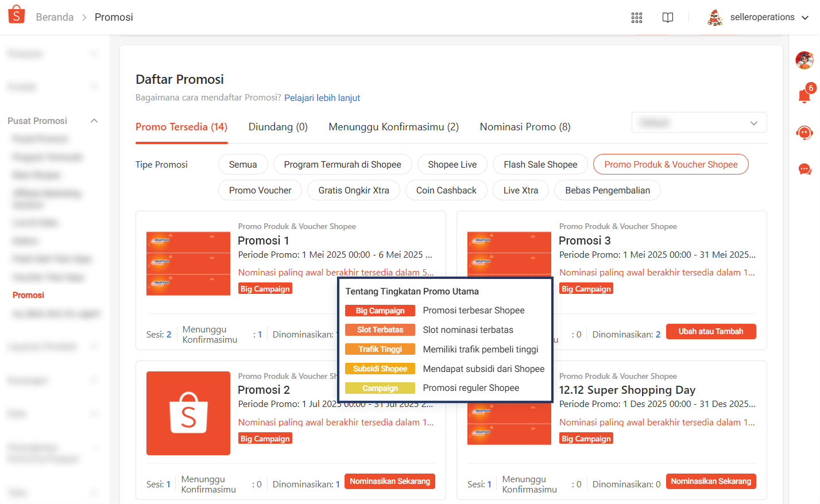Screen dimensions: 820x504
Task: Click the Promosi 1 card title
Action: tap(264, 241)
